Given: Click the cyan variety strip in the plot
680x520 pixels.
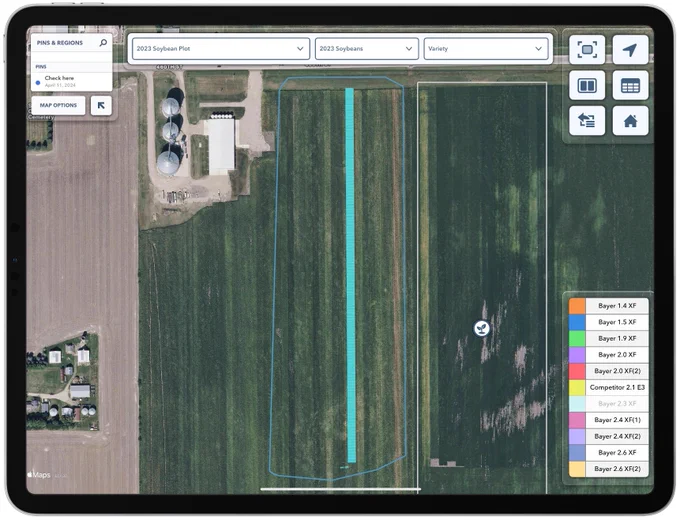Looking at the screenshot, I should (x=350, y=275).
